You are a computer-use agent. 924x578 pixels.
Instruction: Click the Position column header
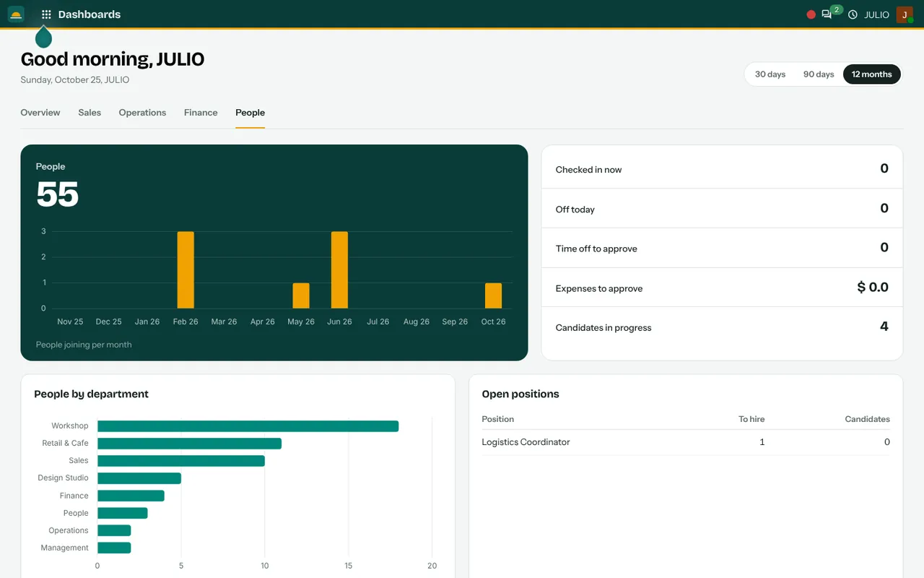coord(498,419)
